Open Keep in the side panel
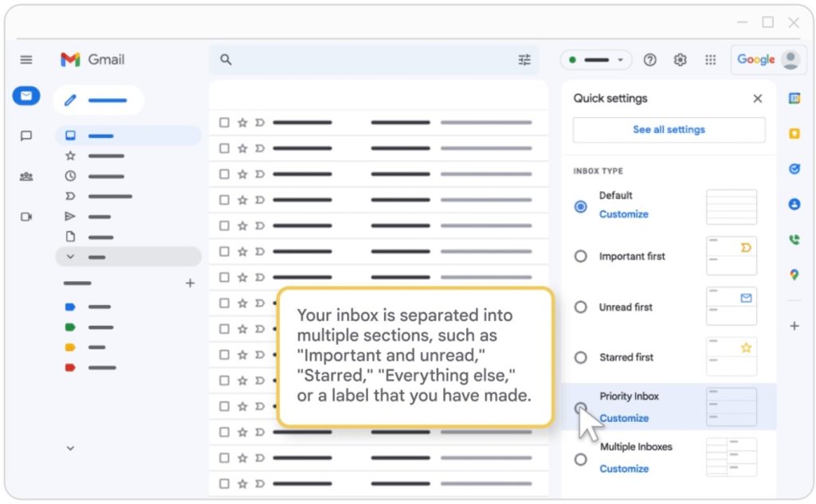The height and width of the screenshot is (504, 816). click(794, 134)
